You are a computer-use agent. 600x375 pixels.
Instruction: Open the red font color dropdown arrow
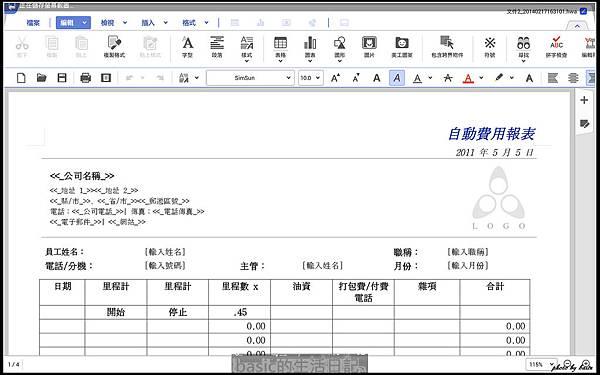[481, 78]
